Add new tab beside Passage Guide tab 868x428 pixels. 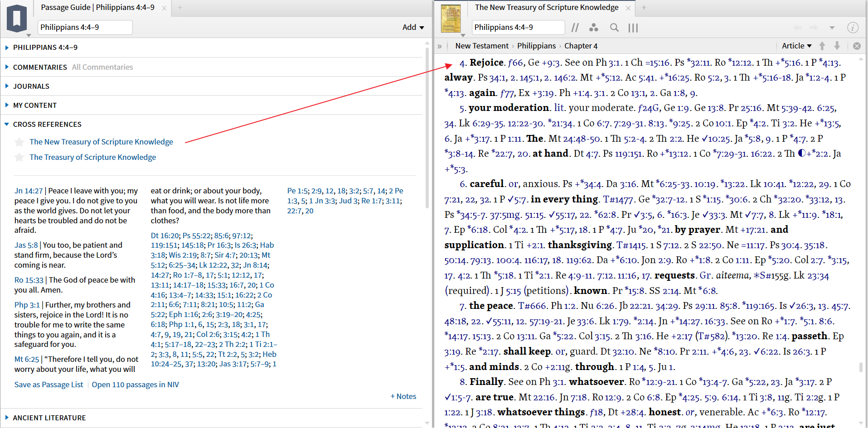(180, 7)
